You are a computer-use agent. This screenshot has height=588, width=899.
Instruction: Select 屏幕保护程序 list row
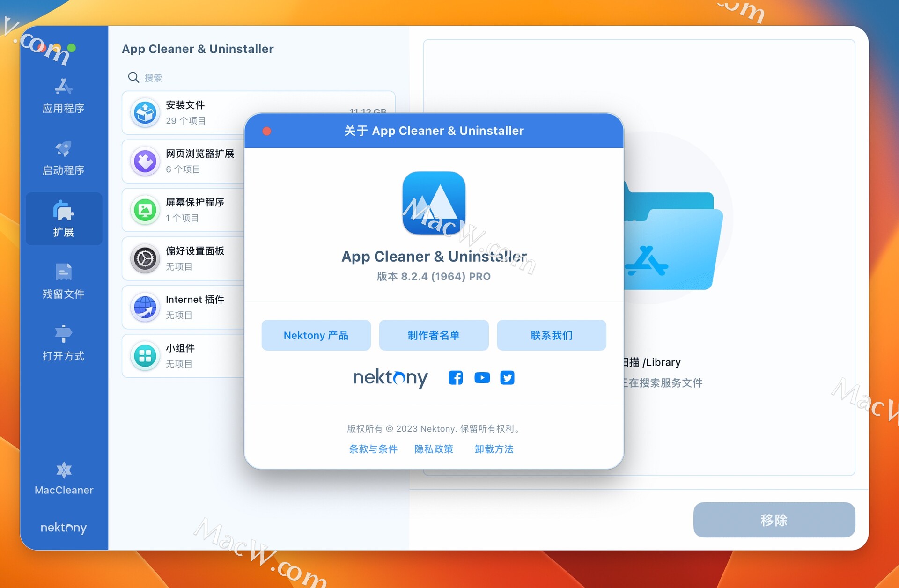pyautogui.click(x=183, y=210)
